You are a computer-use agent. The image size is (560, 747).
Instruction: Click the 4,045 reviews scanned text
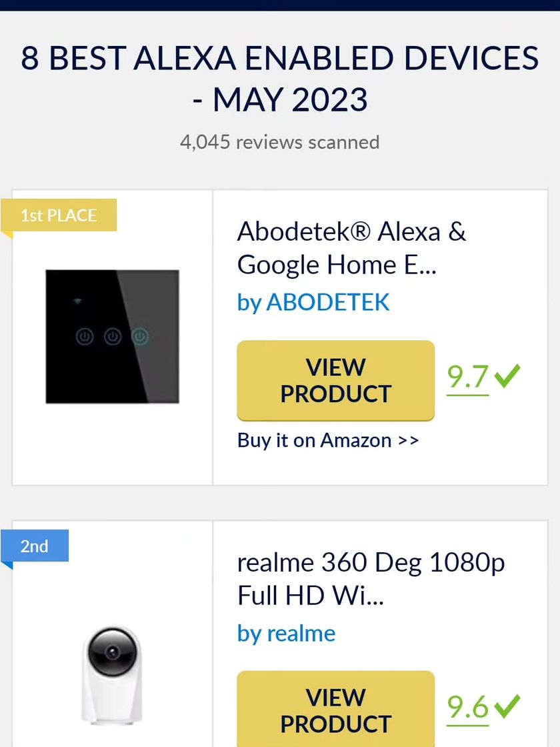click(280, 142)
